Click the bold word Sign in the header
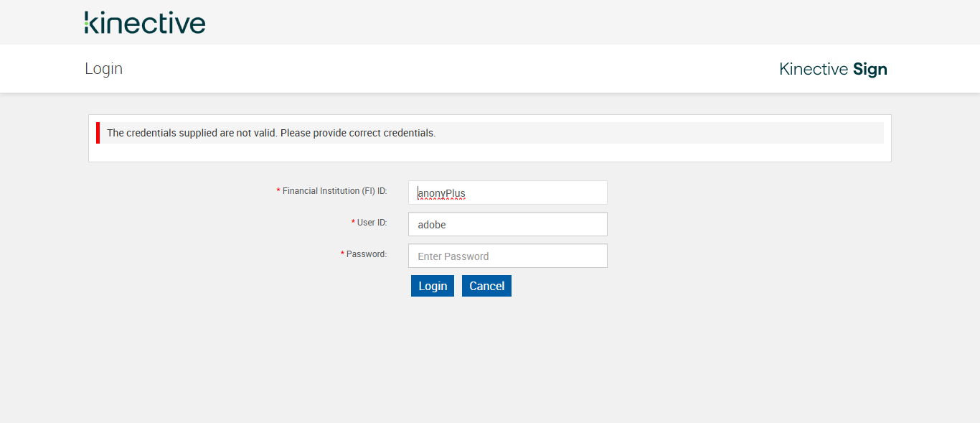The image size is (980, 423). pos(870,69)
